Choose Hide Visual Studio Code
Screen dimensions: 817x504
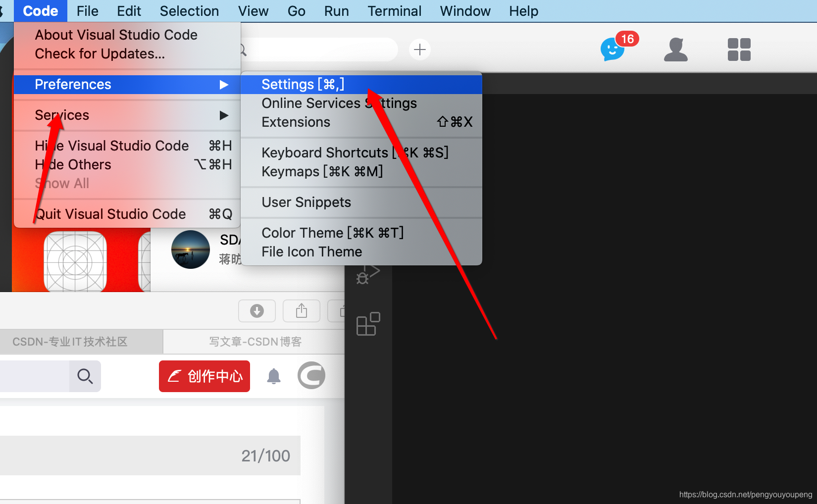pyautogui.click(x=127, y=146)
